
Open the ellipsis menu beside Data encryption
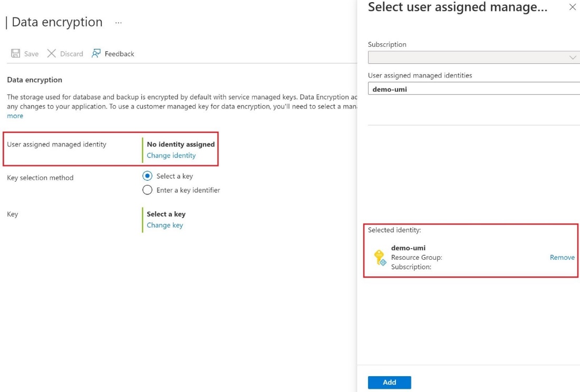pyautogui.click(x=118, y=23)
